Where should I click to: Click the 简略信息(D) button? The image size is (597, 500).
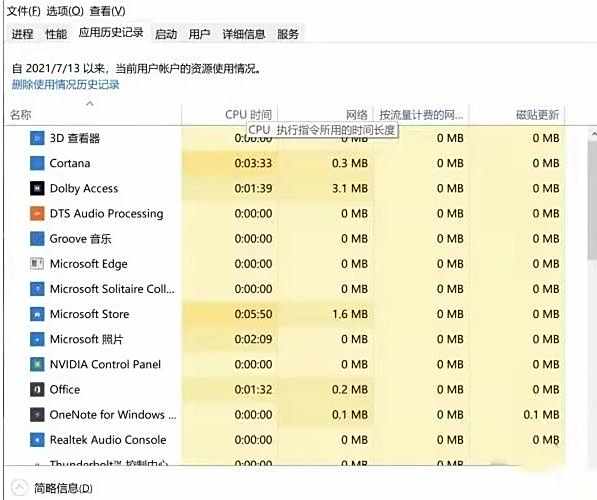click(x=63, y=488)
